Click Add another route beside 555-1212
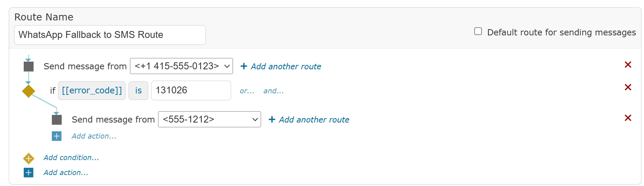Viewport: 644px width, 186px height. pyautogui.click(x=309, y=120)
